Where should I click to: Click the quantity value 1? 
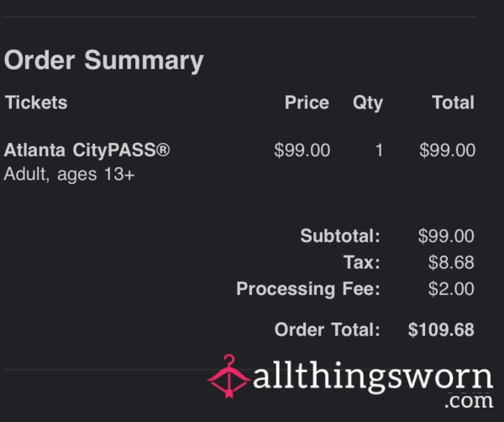(380, 150)
